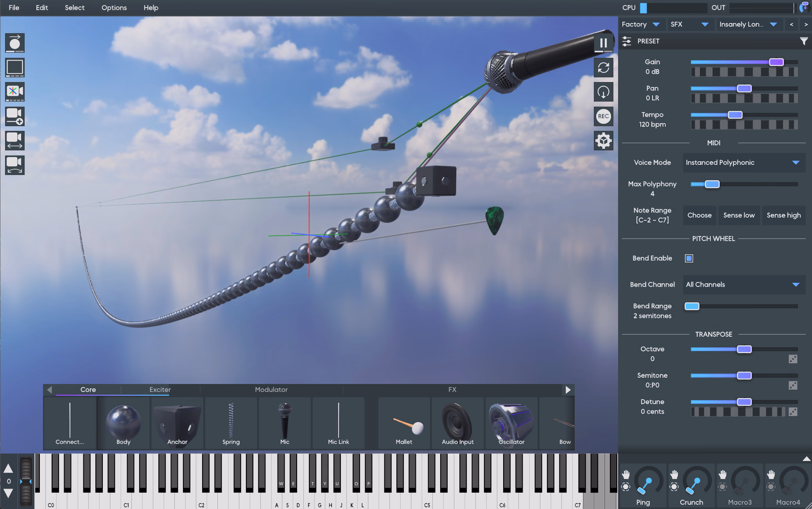Click the target icon beside Macro3 knob
The height and width of the screenshot is (509, 812).
[x=722, y=487]
